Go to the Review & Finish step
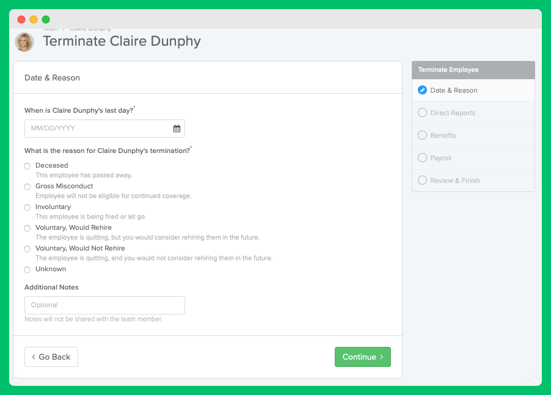Image resolution: width=551 pixels, height=395 pixels. [473, 180]
